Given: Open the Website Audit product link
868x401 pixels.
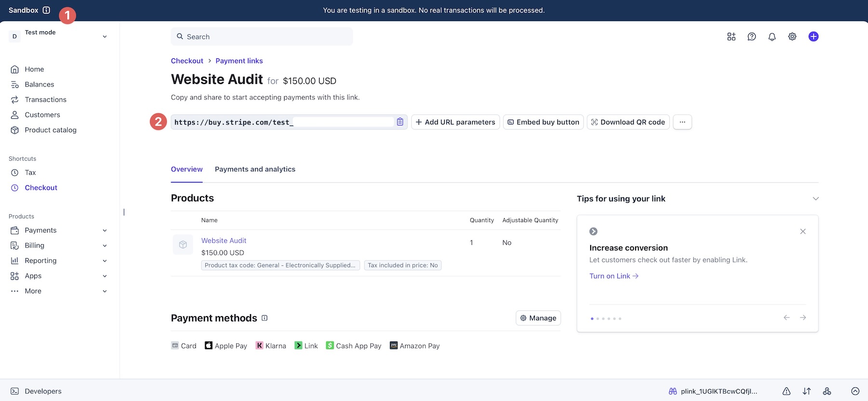Looking at the screenshot, I should (x=224, y=241).
